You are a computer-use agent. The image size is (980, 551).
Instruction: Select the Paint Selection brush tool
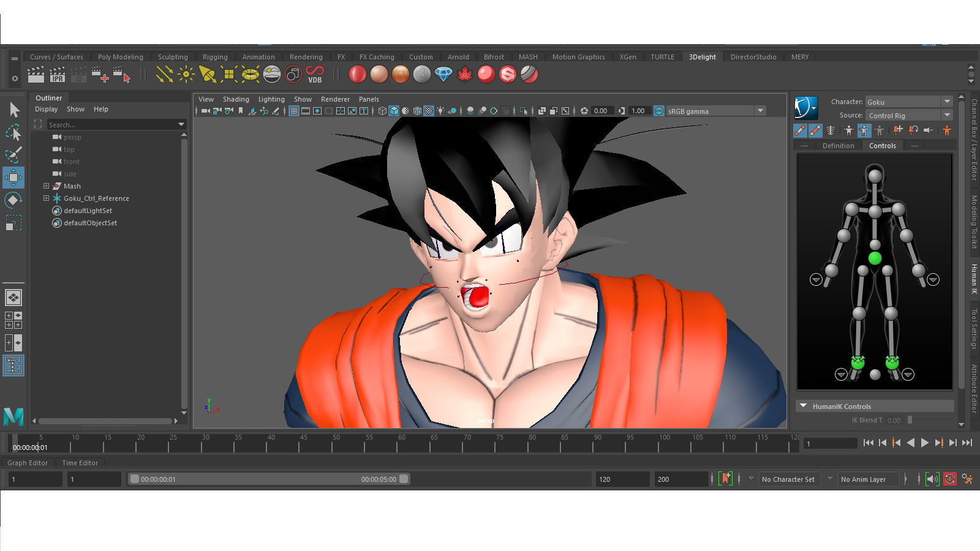pyautogui.click(x=13, y=155)
